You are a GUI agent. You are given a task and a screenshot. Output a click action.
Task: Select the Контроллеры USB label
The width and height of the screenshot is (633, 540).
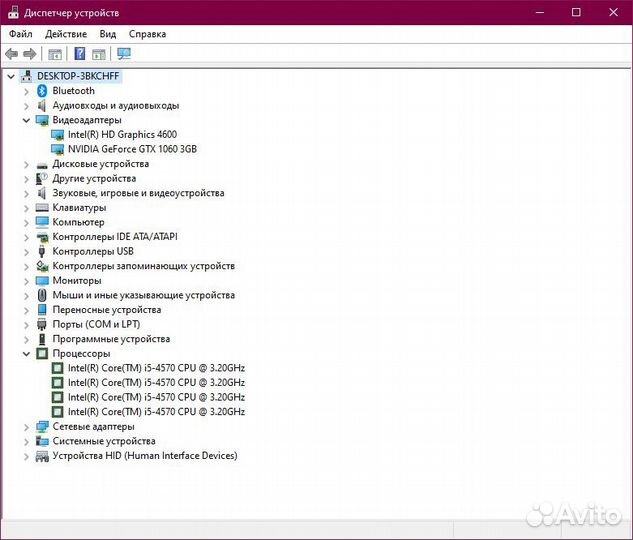click(93, 251)
